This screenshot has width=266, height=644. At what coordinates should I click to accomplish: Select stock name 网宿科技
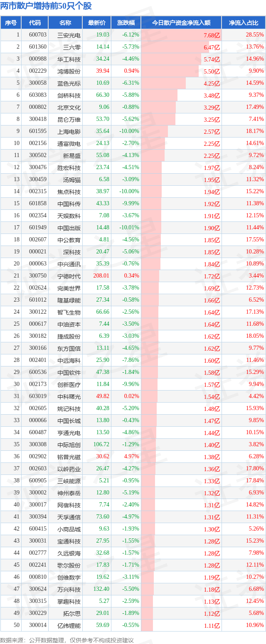[69, 505]
